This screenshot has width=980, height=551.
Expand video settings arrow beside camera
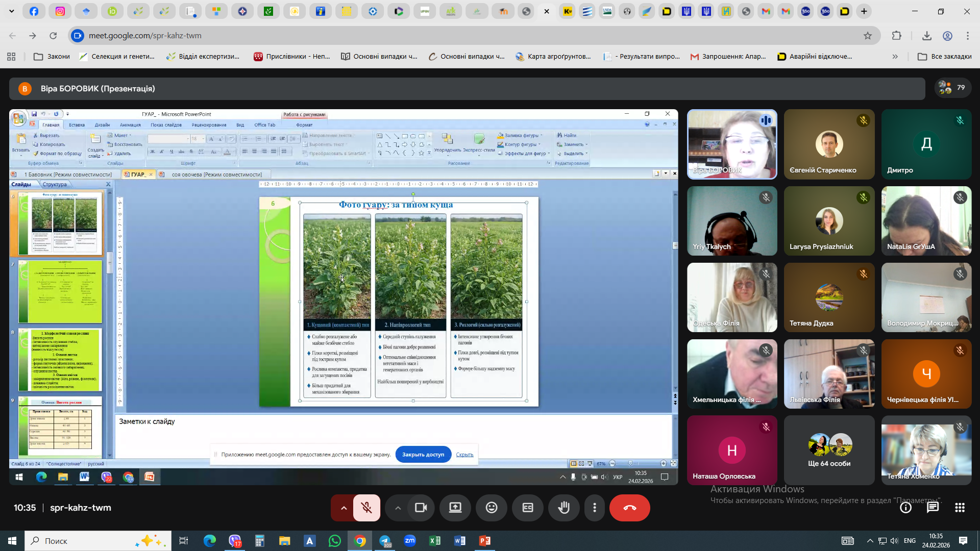point(398,508)
